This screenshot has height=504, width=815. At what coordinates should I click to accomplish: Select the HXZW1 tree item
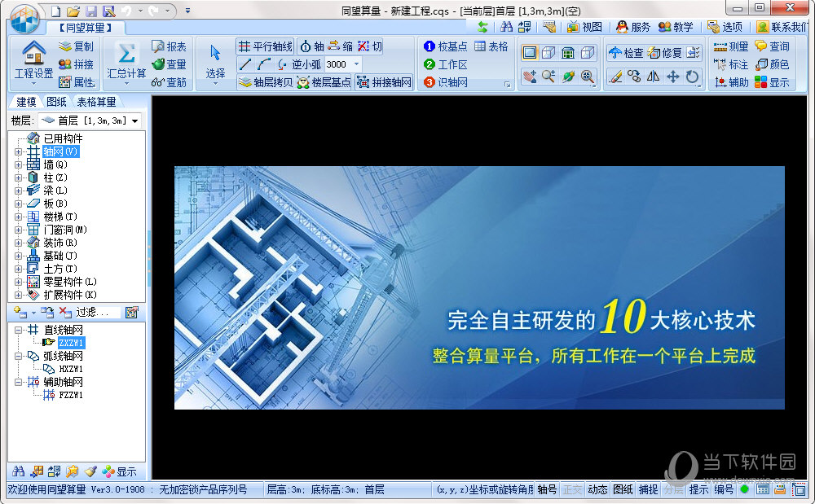point(71,369)
